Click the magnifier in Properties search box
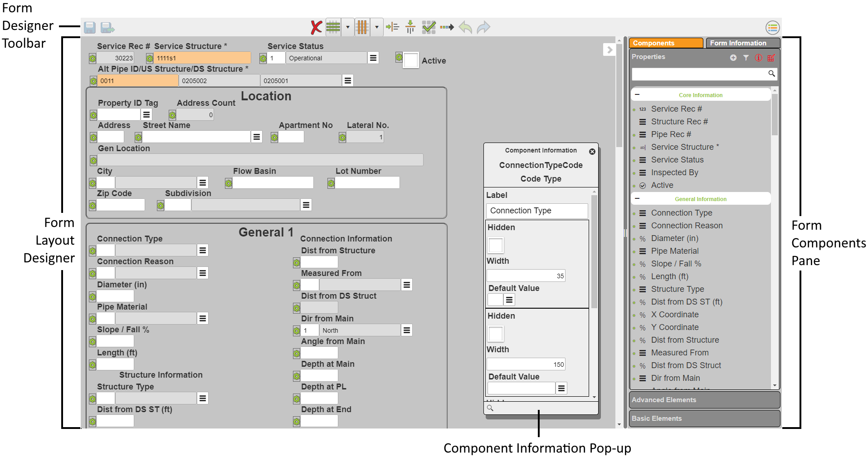This screenshot has height=458, width=868. click(x=771, y=74)
